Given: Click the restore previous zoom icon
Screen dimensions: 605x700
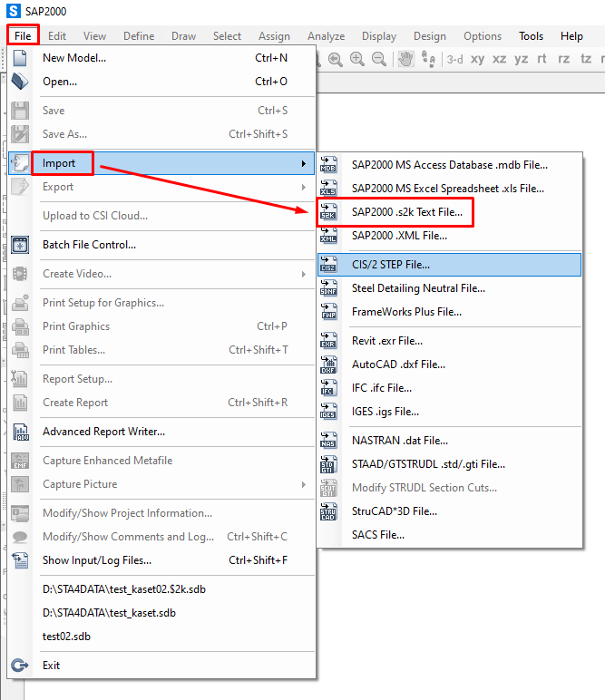Looking at the screenshot, I should tap(336, 59).
